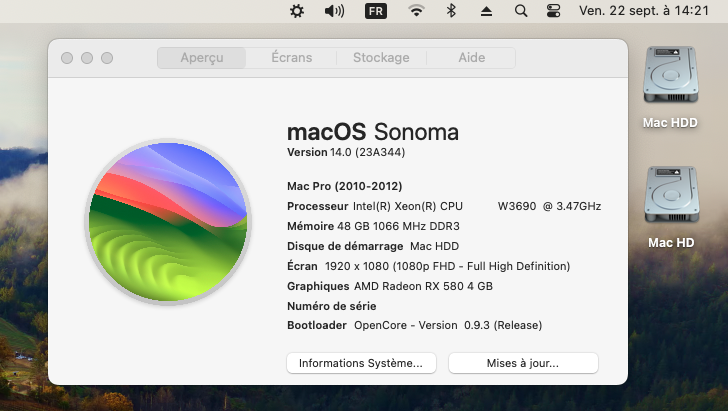Open the FR keyboard input menu
The image size is (728, 411).
[x=376, y=11]
